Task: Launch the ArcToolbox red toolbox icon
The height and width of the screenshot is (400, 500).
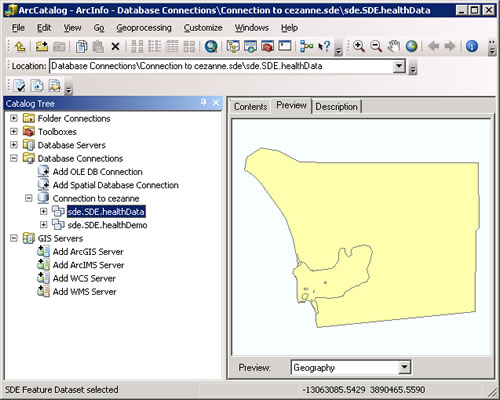Action: tap(267, 46)
